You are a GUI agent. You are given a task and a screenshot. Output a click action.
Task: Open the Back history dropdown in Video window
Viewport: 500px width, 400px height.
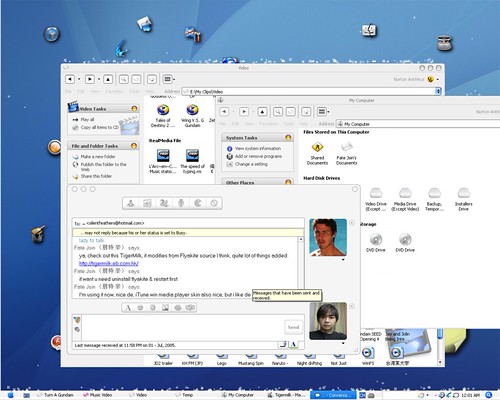pyautogui.click(x=79, y=79)
